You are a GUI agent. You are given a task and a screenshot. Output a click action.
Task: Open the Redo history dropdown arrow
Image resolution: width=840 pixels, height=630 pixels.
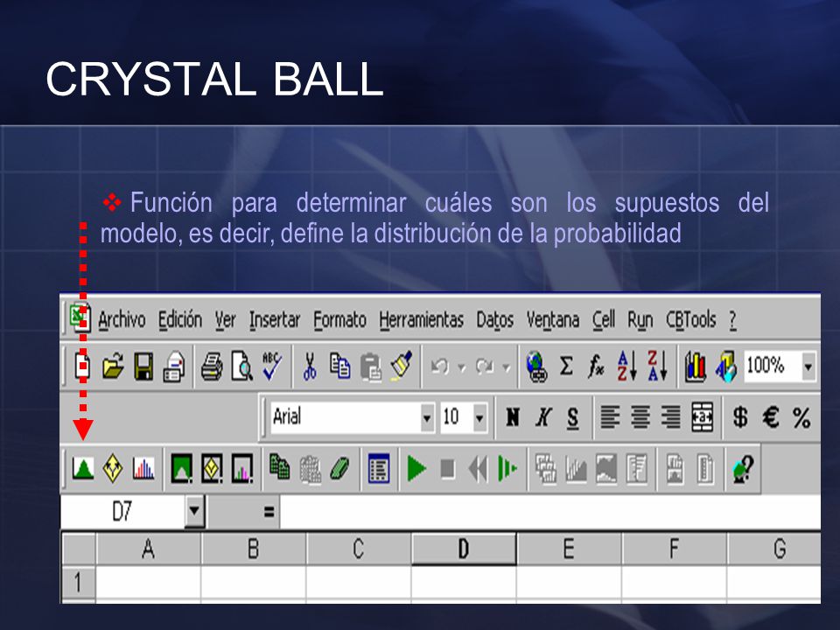(506, 367)
